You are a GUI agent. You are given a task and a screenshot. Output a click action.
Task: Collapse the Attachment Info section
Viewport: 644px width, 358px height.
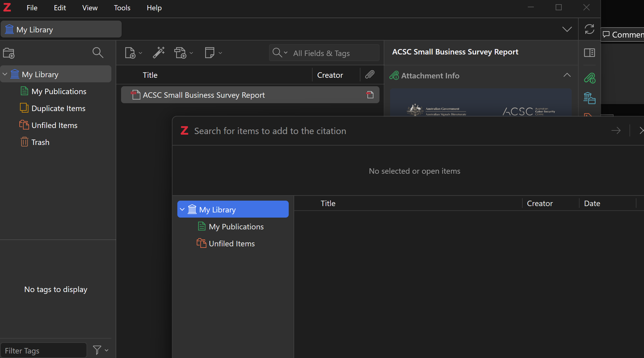coord(567,75)
